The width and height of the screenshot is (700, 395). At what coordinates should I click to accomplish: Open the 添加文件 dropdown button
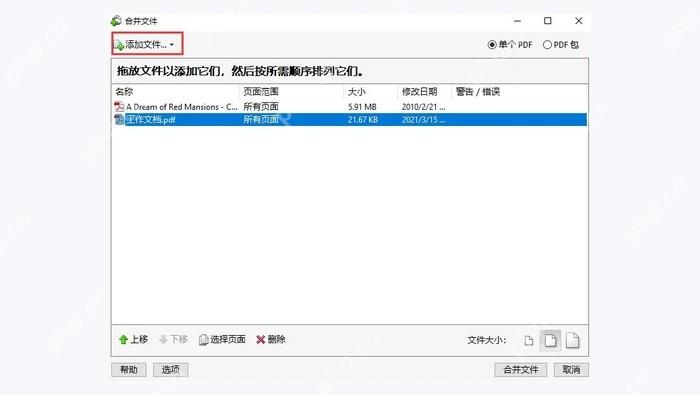coord(147,44)
